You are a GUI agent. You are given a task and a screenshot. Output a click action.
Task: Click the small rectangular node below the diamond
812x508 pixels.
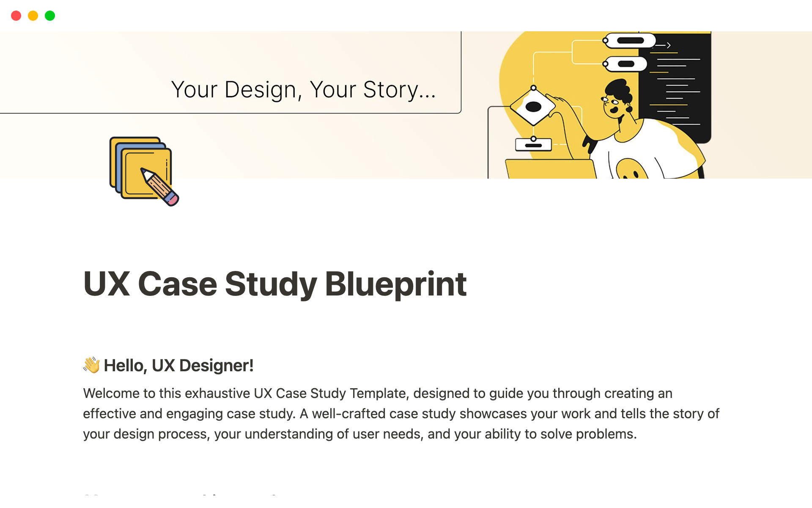click(x=533, y=145)
